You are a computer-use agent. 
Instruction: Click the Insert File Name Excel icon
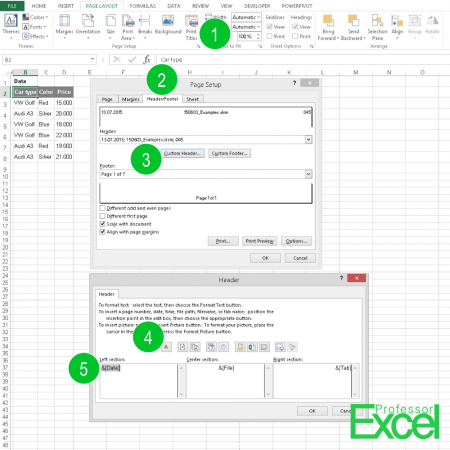pos(252,347)
